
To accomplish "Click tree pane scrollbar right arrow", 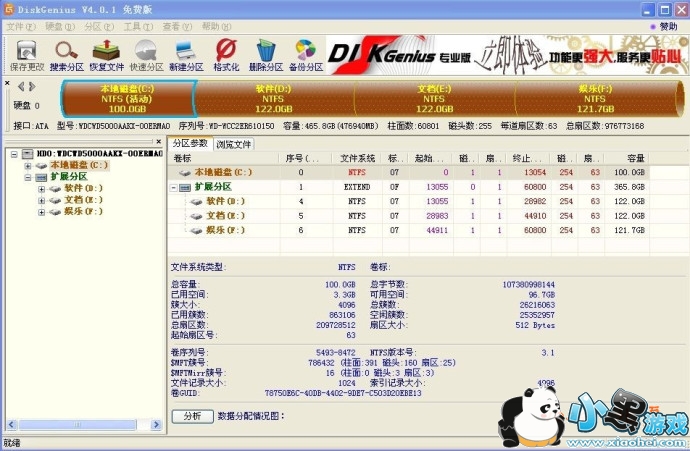I will pos(156,425).
